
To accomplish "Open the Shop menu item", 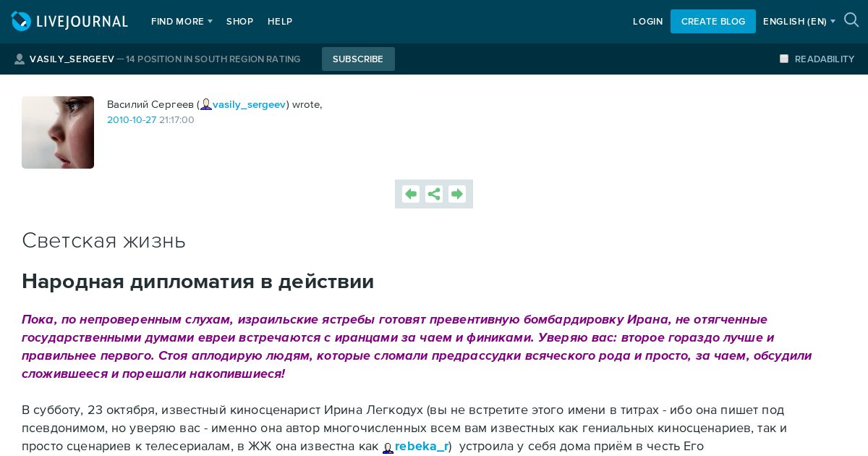I will point(239,22).
